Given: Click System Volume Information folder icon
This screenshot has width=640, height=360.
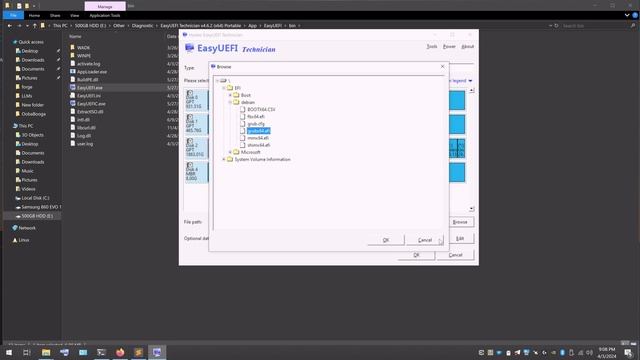Looking at the screenshot, I should pyautogui.click(x=230, y=159).
